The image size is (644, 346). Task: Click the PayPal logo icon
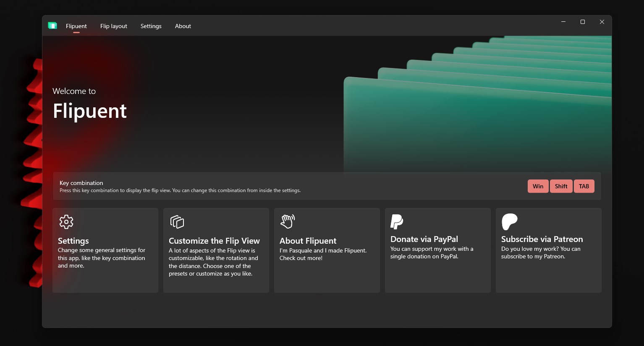click(397, 221)
